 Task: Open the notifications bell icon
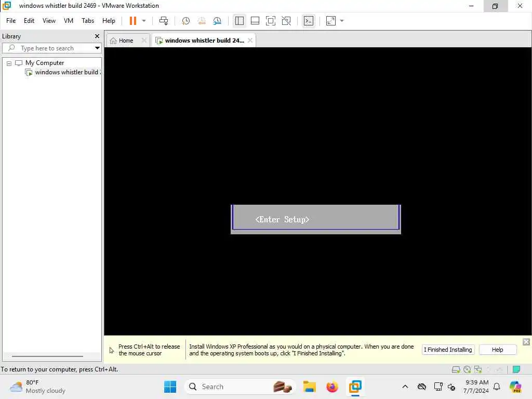(x=497, y=387)
